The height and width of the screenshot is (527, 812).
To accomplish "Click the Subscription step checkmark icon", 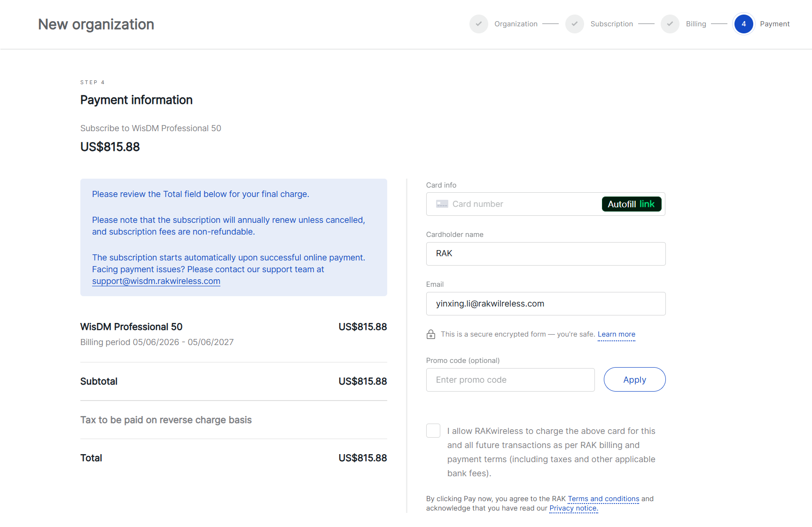I will [574, 24].
